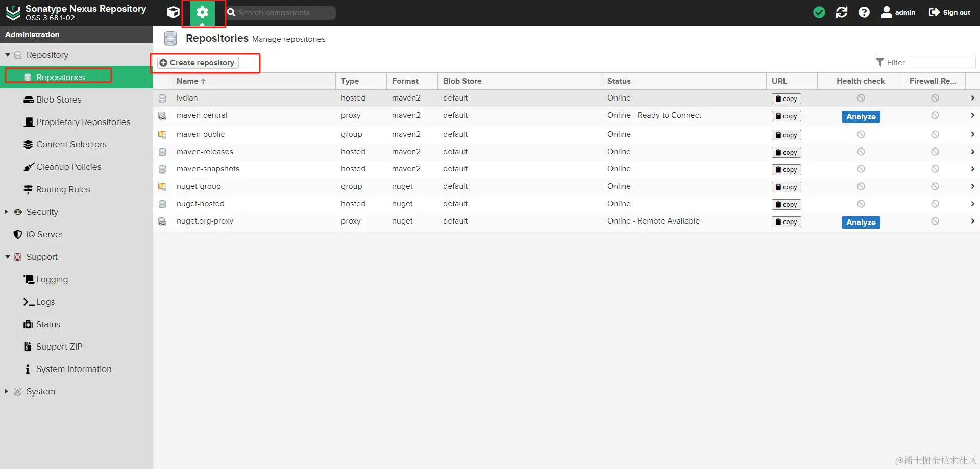Click the maven-central proxy repository icon

pyautogui.click(x=162, y=116)
